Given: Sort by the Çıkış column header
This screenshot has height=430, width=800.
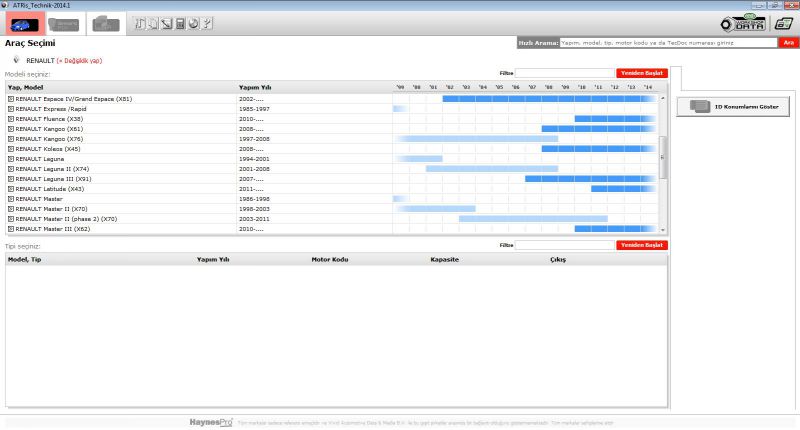Looking at the screenshot, I should coord(558,260).
